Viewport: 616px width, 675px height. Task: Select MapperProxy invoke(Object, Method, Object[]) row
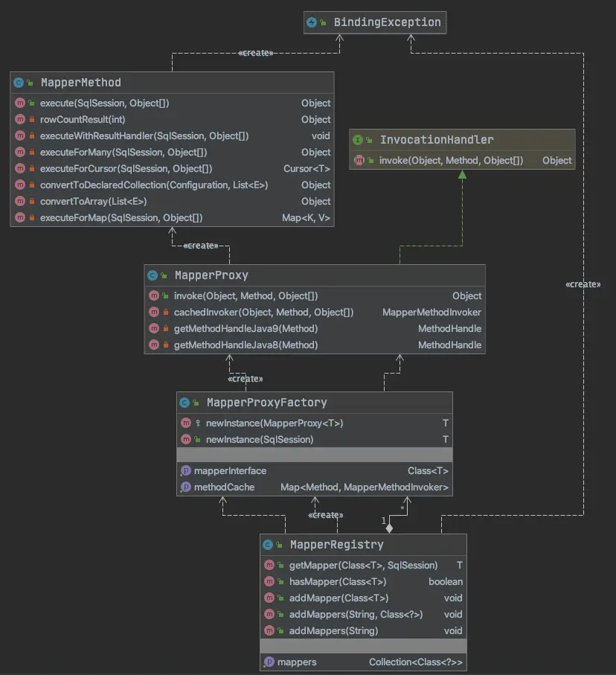click(x=315, y=296)
